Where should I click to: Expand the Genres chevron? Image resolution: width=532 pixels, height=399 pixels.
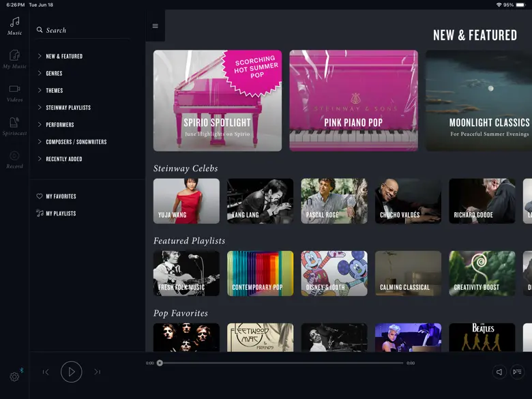point(40,73)
